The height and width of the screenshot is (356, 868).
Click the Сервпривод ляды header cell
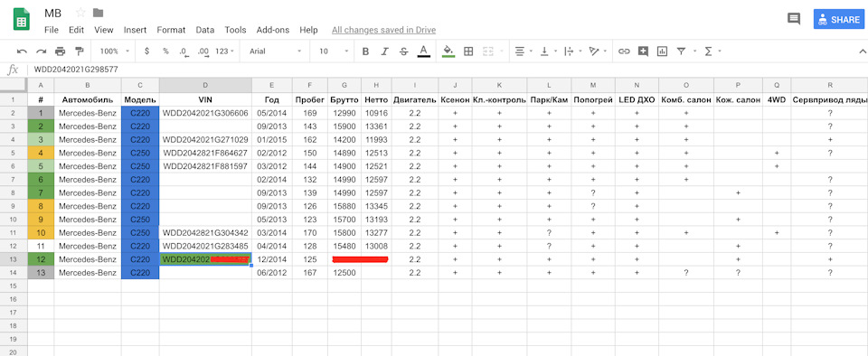click(829, 100)
